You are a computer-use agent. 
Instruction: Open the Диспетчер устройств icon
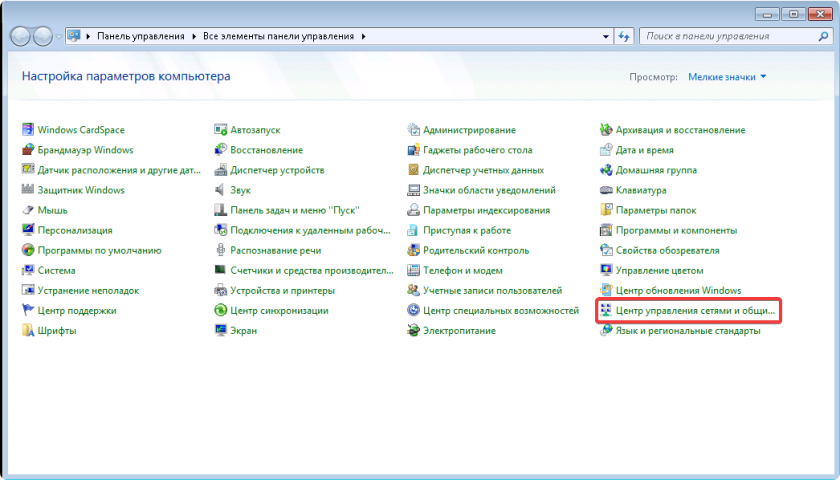point(222,170)
